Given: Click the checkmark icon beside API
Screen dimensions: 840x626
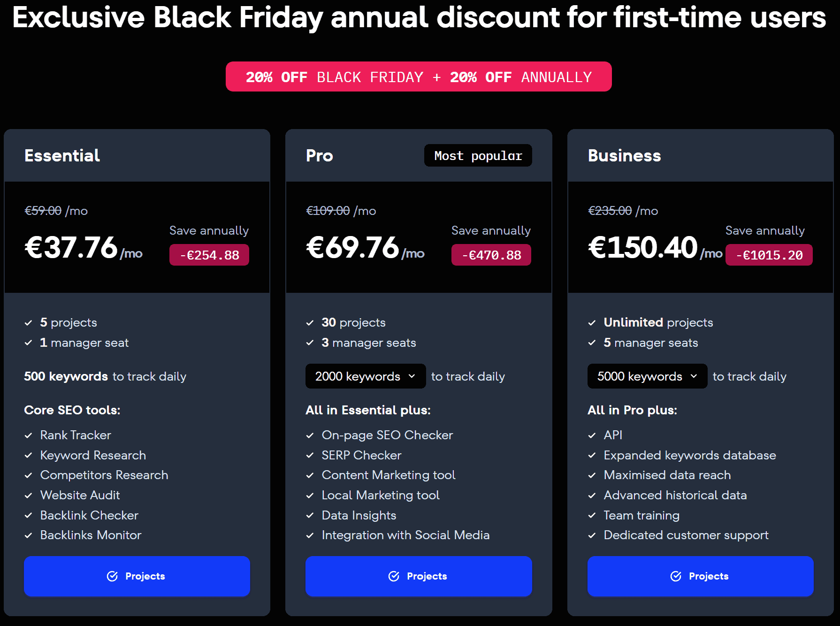Looking at the screenshot, I should pyautogui.click(x=592, y=435).
